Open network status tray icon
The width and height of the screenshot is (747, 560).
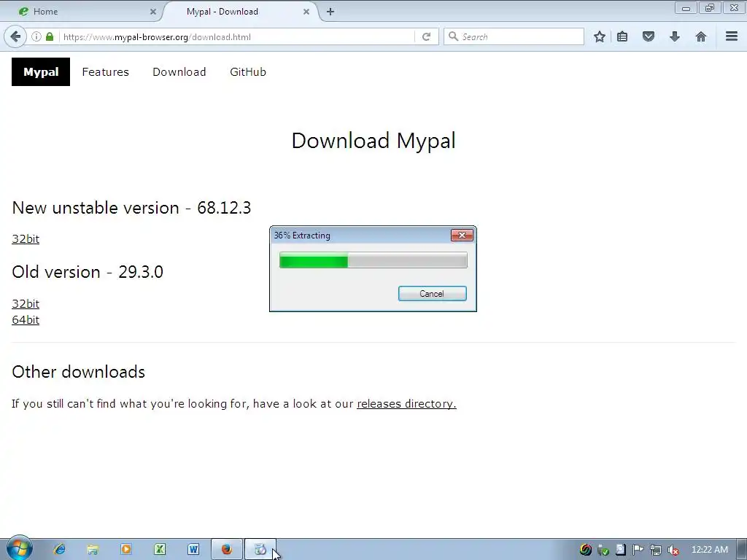coord(656,550)
